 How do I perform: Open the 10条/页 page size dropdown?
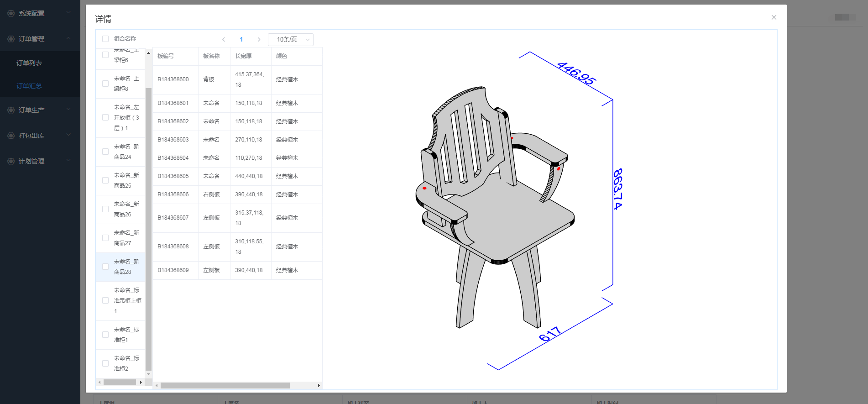(291, 39)
